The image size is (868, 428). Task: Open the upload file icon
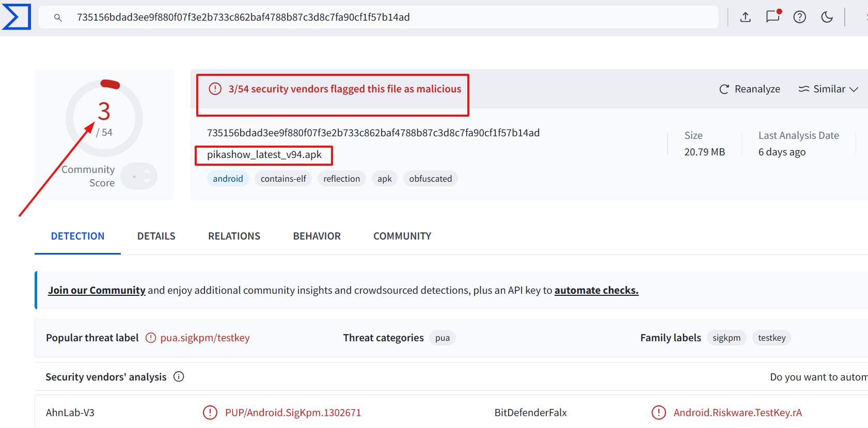745,17
